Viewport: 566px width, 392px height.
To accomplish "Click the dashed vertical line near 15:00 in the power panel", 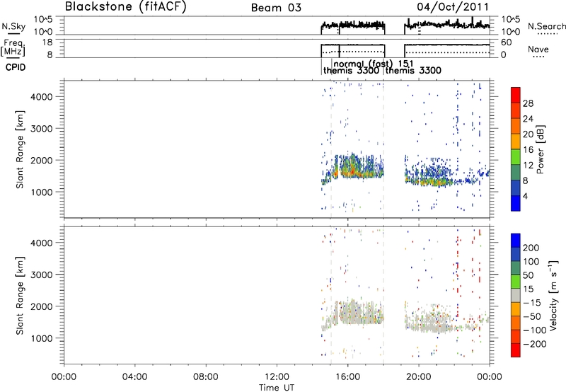I will click(x=331, y=149).
